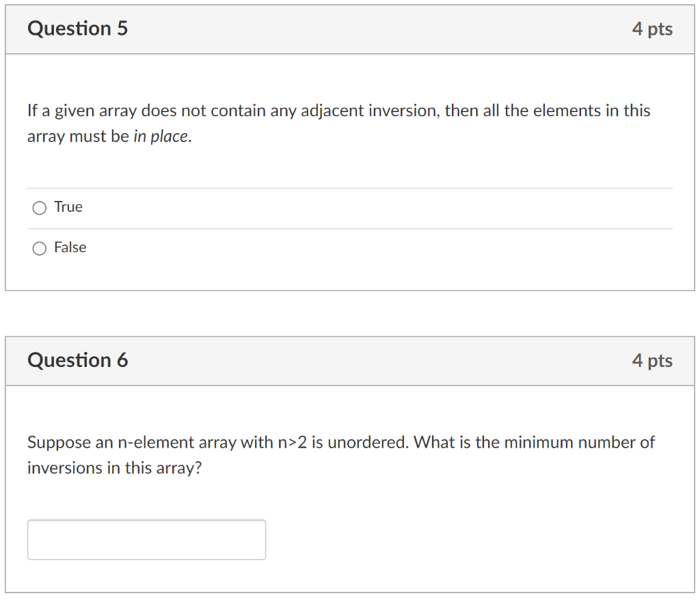The height and width of the screenshot is (600, 700).
Task: Focus the Question 6 answer text box
Action: [146, 540]
